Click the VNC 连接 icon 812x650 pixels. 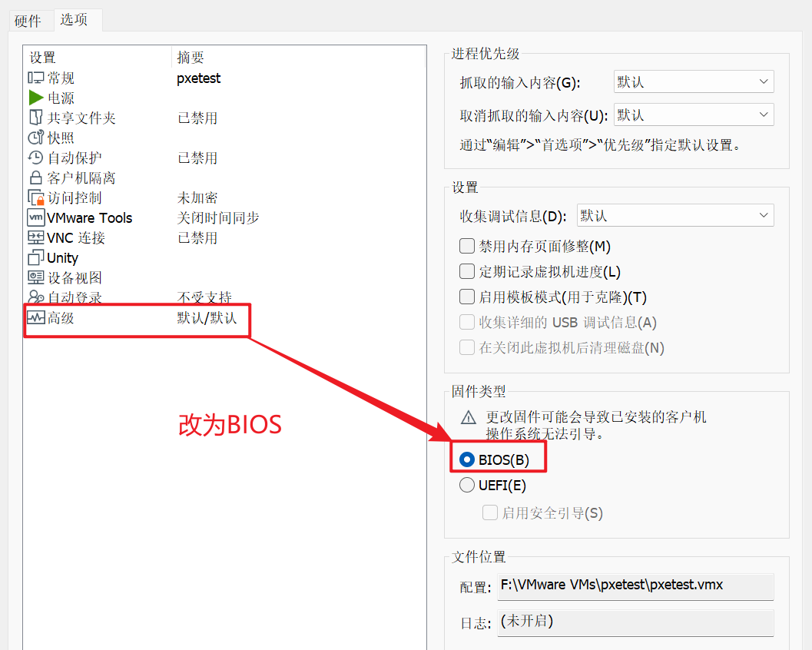point(36,237)
